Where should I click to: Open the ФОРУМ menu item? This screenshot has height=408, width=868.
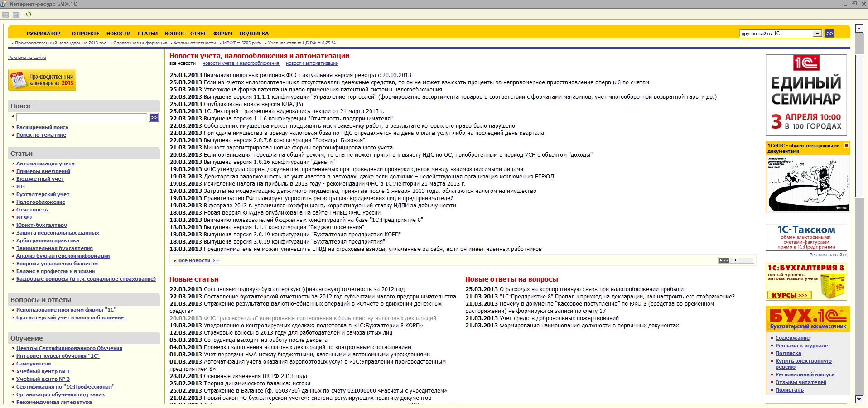[x=223, y=34]
